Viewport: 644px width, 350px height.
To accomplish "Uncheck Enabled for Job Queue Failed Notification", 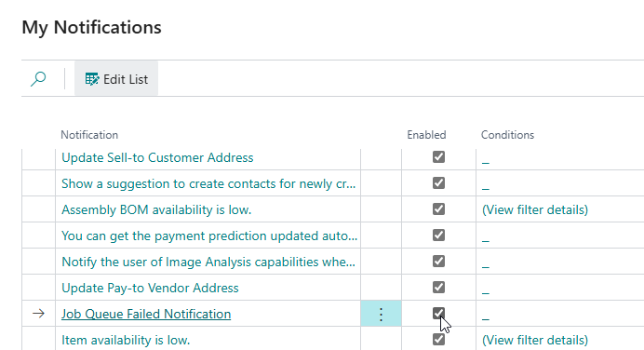I will coord(438,314).
